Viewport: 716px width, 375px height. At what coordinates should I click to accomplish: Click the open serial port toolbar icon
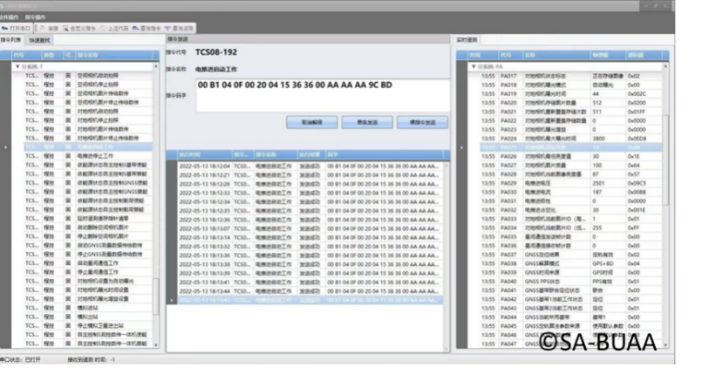[5, 28]
